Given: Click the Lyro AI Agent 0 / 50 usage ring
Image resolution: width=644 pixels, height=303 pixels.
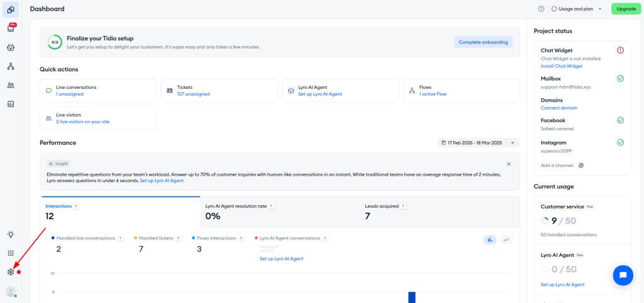Looking at the screenshot, I should click(545, 269).
